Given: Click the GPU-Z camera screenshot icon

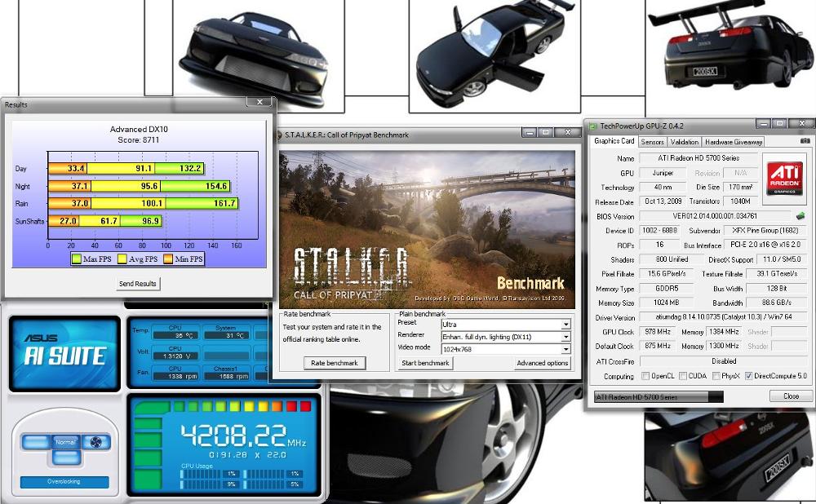Looking at the screenshot, I should [805, 141].
